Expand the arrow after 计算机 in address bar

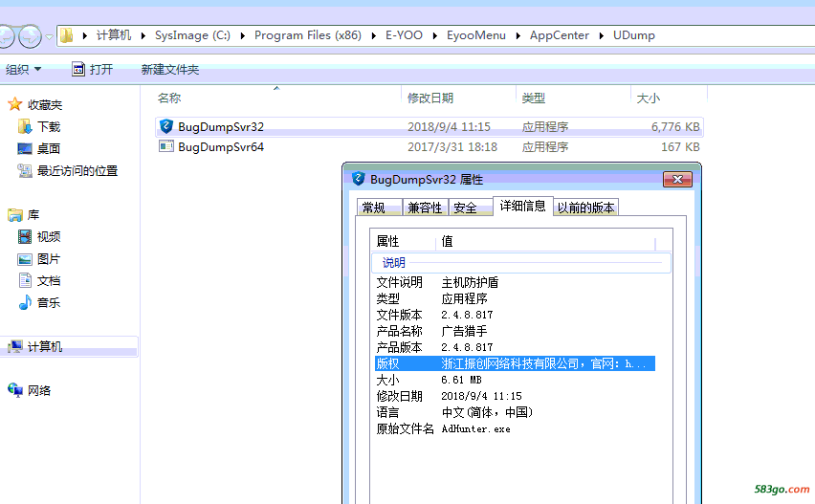[143, 35]
